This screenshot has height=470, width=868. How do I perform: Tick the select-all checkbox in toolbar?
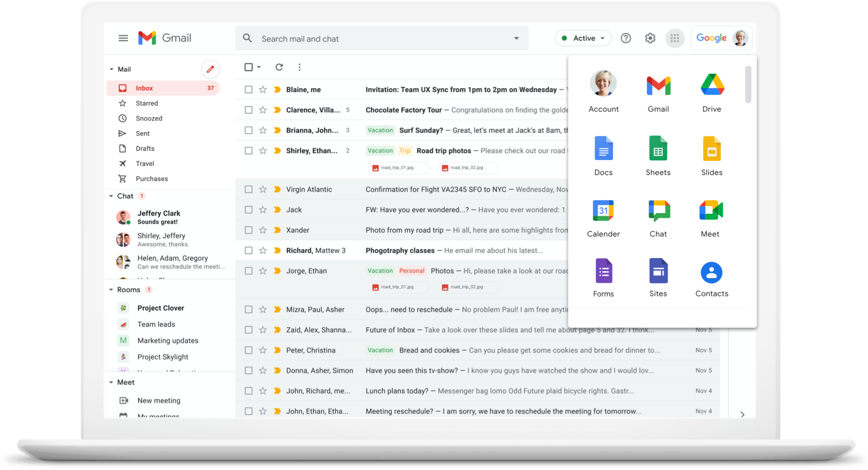pos(249,67)
